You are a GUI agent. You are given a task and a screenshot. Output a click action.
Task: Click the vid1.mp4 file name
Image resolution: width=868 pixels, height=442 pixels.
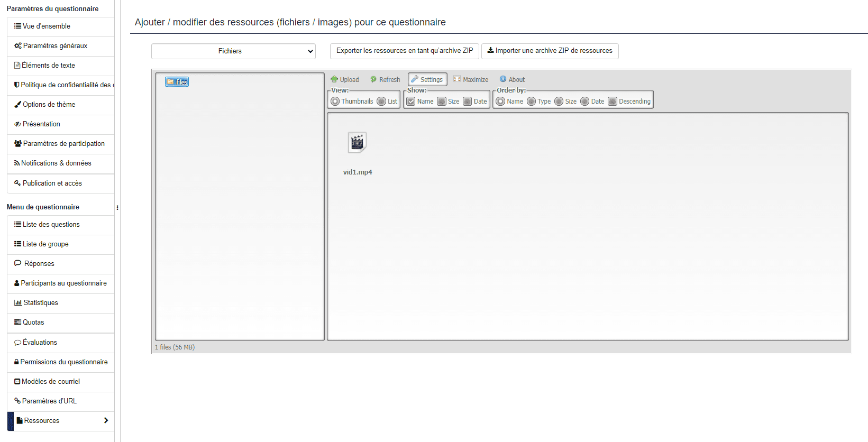click(358, 172)
